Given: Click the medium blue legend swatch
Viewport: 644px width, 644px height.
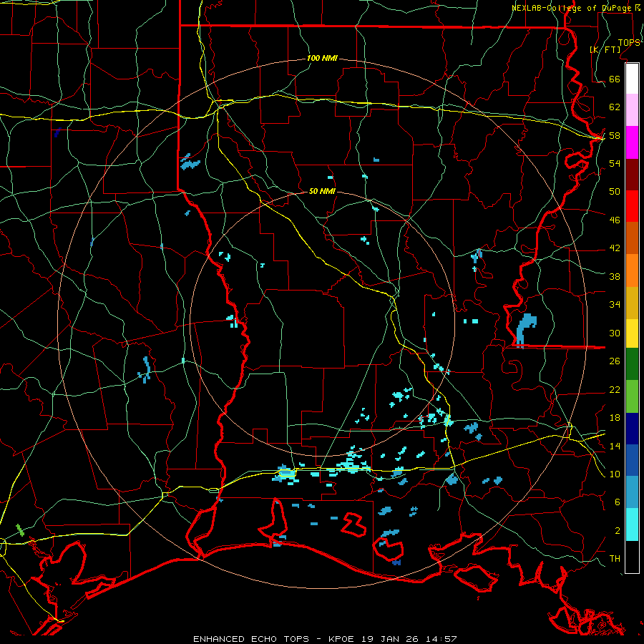Looking at the screenshot, I should 632,460.
